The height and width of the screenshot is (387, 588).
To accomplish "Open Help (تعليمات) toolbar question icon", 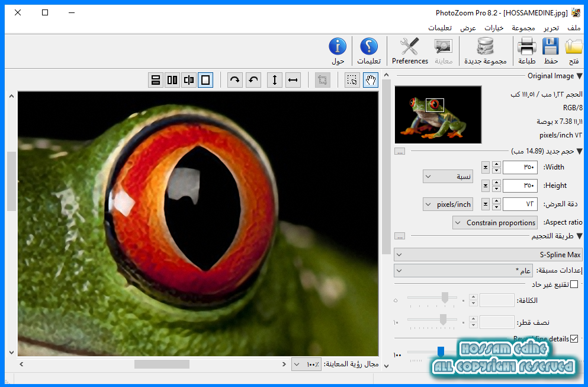I will 369,47.
